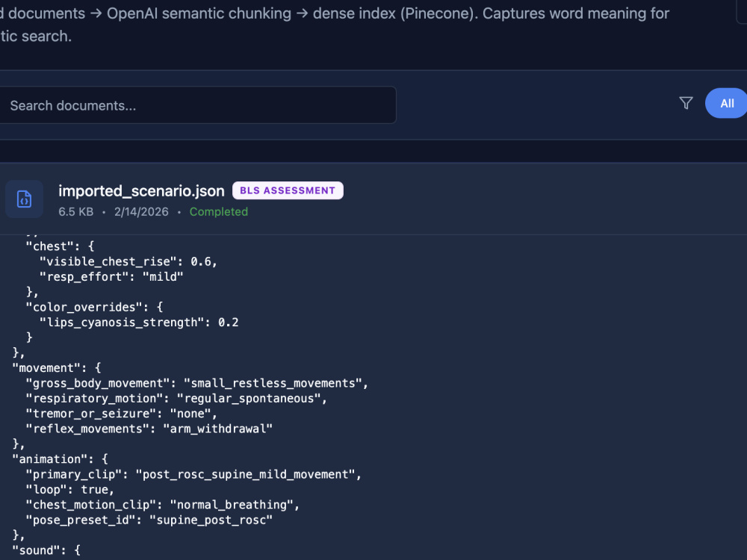The height and width of the screenshot is (560, 747).
Task: Click the JSON file icon beside imported_scenario.json
Action: point(25,199)
